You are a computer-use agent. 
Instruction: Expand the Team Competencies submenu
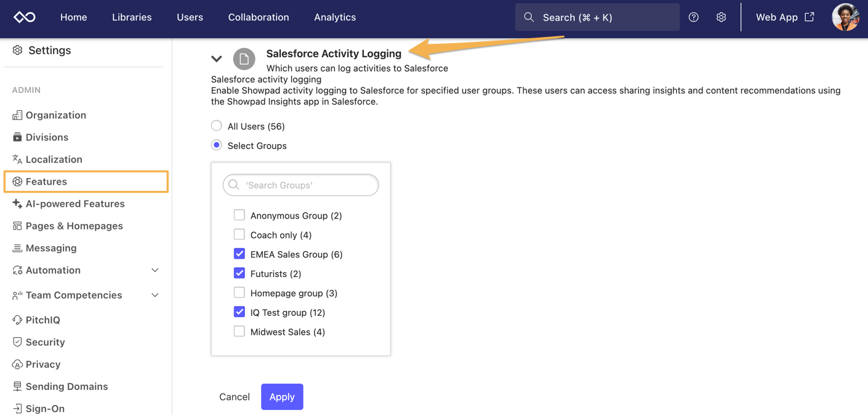pos(155,296)
